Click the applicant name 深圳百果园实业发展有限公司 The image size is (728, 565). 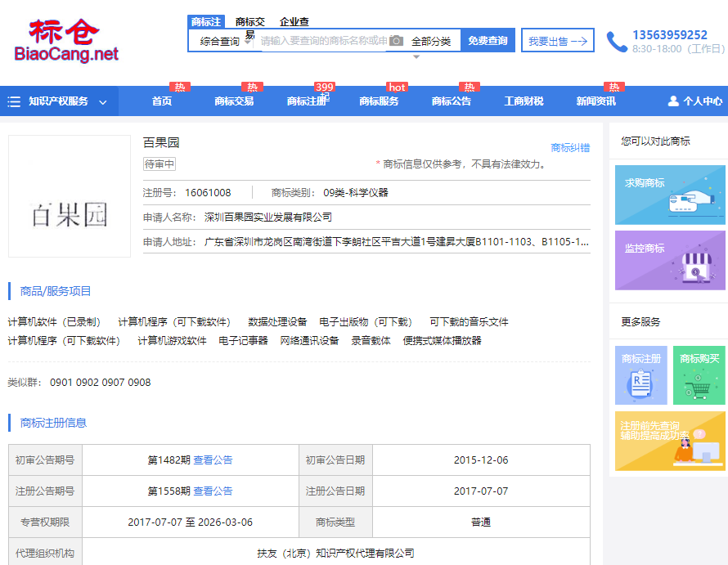[x=268, y=217]
